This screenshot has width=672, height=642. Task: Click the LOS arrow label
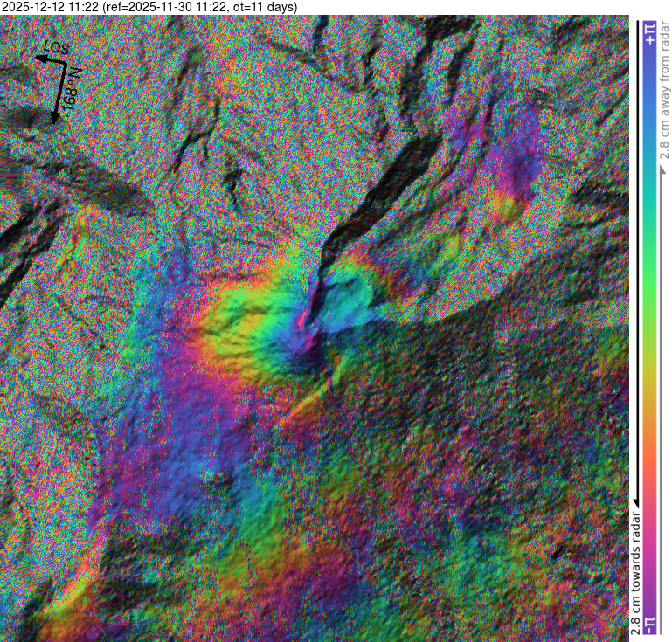coord(58,48)
